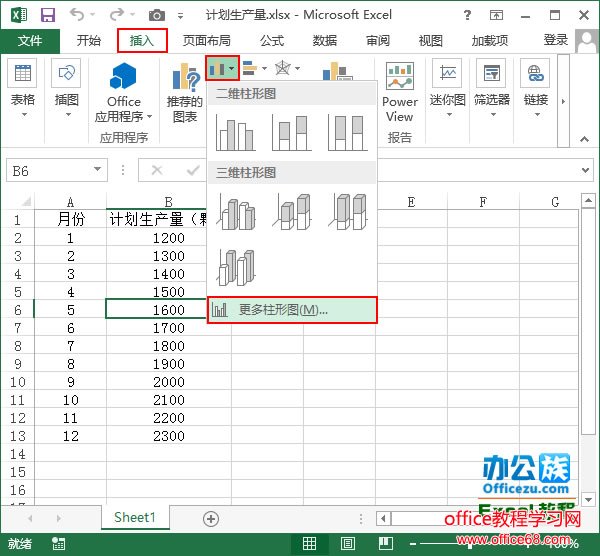Select the 3D stacked column chart
Image resolution: width=600 pixels, height=556 pixels.
[x=292, y=212]
